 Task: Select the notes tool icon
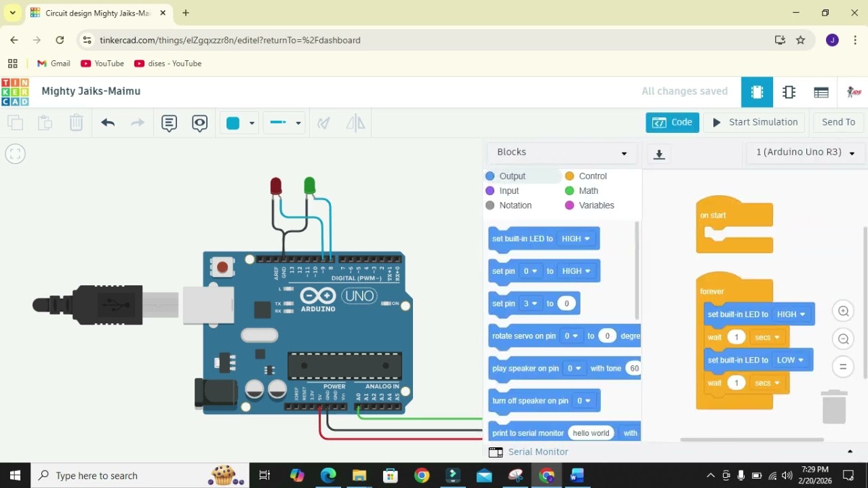point(169,123)
